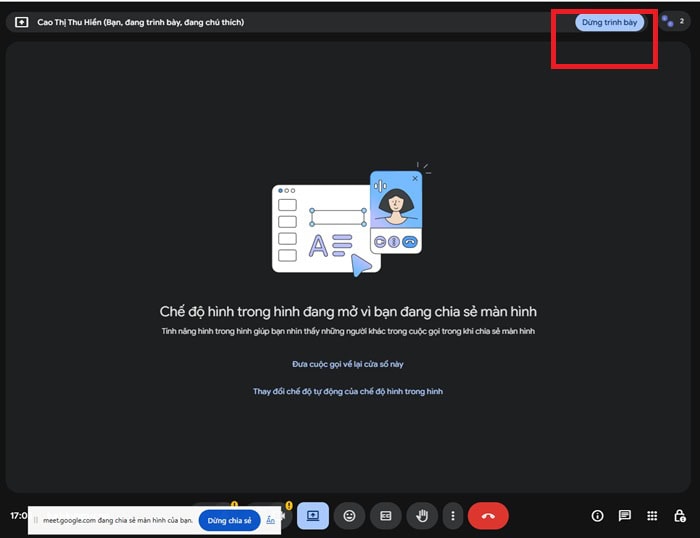This screenshot has height=538, width=700.
Task: End the call with red hang-up button
Action: tap(488, 516)
